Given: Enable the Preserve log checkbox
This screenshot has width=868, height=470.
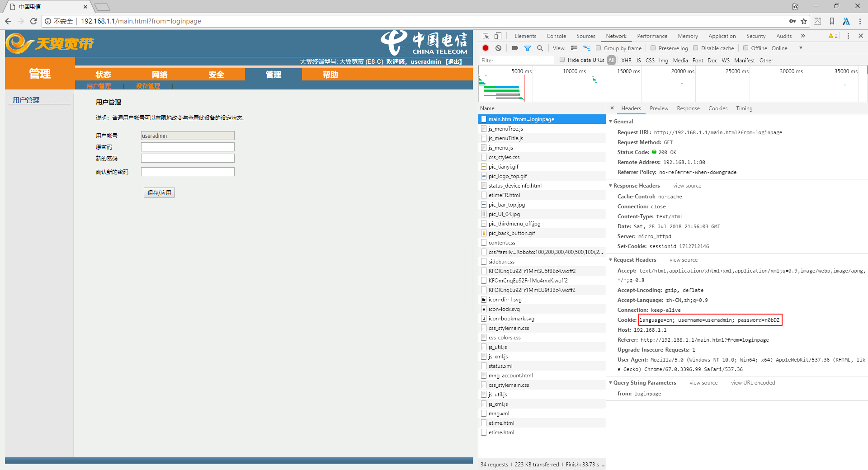Looking at the screenshot, I should coord(653,48).
